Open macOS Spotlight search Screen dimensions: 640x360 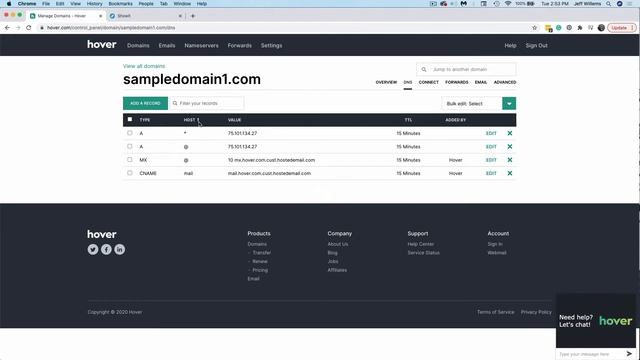point(609,4)
